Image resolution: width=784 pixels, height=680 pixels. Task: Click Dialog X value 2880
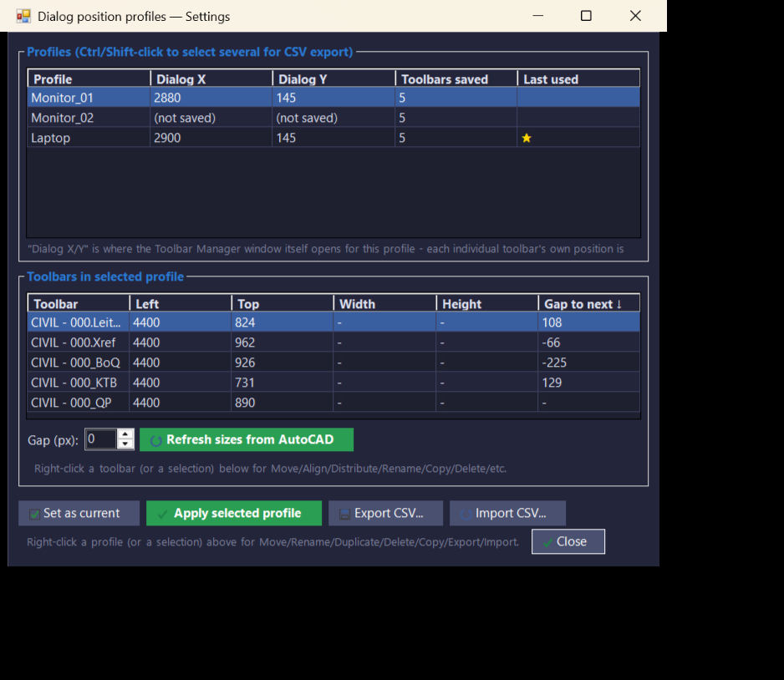[x=167, y=98]
